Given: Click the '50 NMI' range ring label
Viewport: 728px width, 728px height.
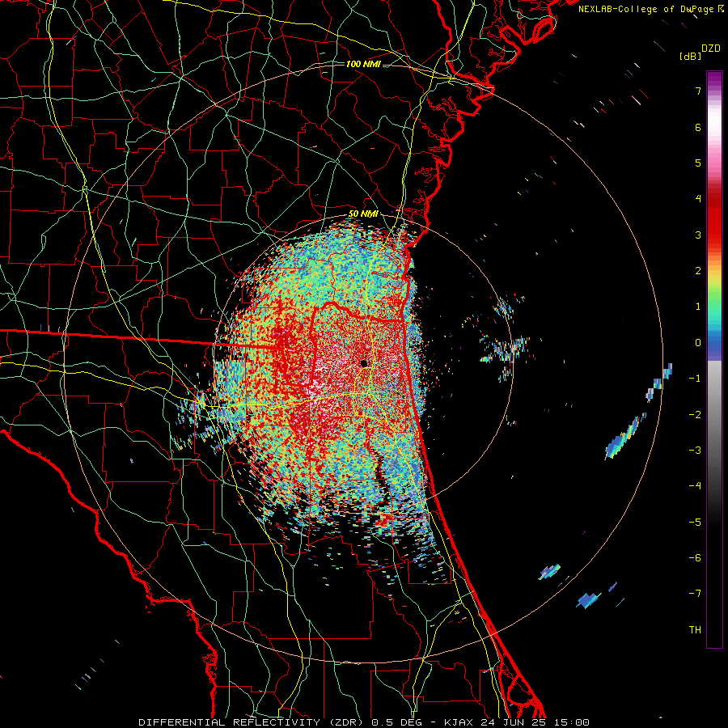Looking at the screenshot, I should 363,214.
